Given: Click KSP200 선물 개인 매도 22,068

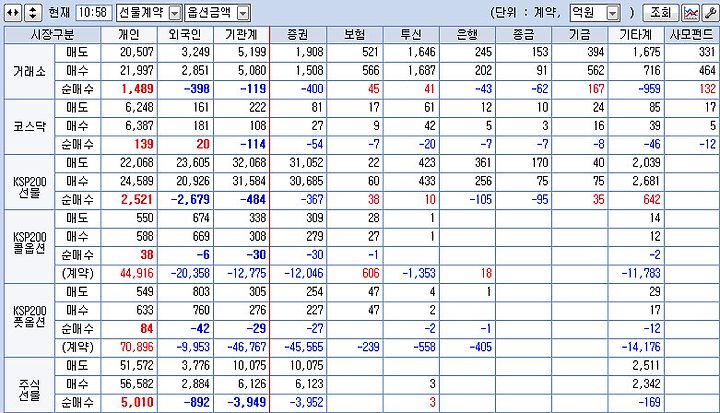Looking at the screenshot, I should pos(136,163).
